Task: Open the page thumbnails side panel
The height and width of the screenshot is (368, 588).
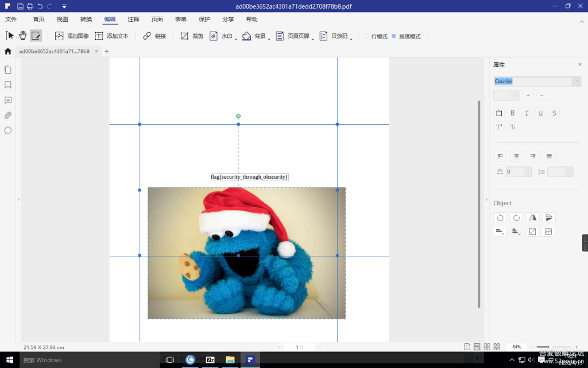Action: [8, 70]
